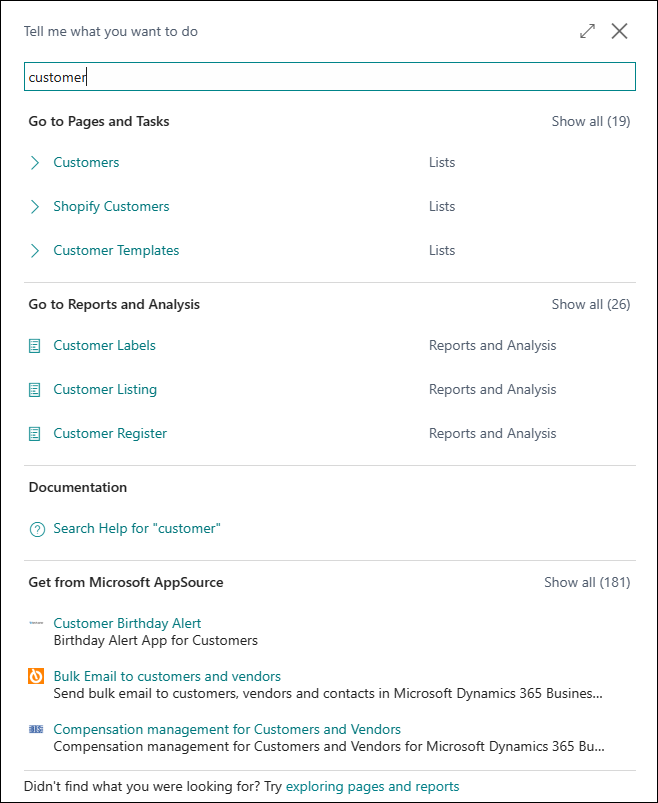Open Compensation management for Customers and Vendors
Screen dimensions: 658x803
227,729
